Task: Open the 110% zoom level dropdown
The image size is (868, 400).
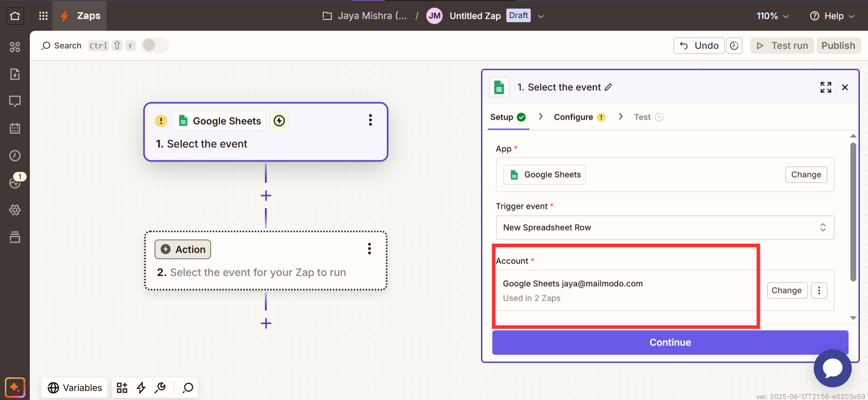Action: [773, 16]
